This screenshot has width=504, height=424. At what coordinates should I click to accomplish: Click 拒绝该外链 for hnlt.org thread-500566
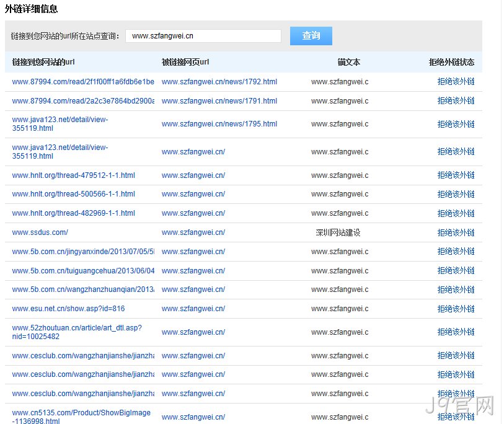click(x=456, y=194)
